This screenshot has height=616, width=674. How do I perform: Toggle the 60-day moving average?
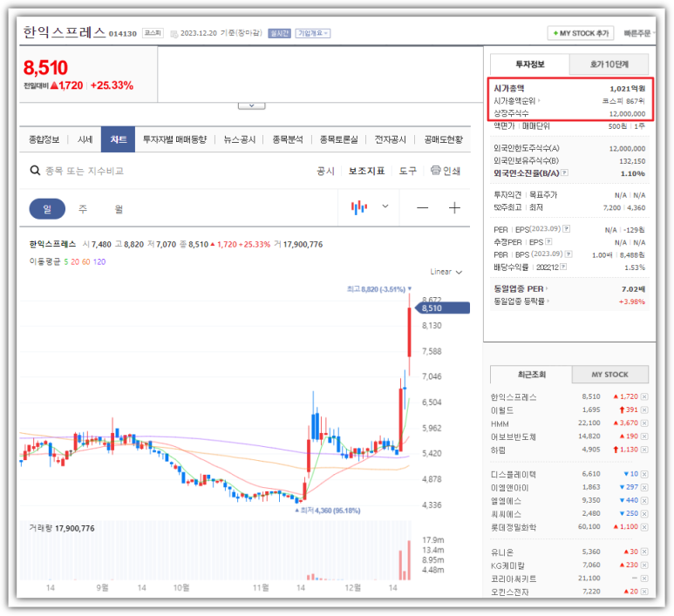click(x=86, y=261)
